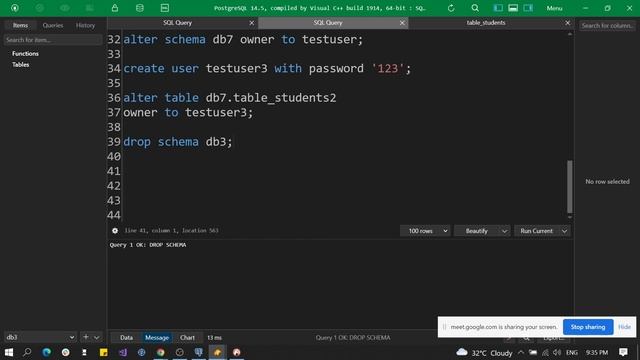Toggle the right sidebar panel

point(528,8)
